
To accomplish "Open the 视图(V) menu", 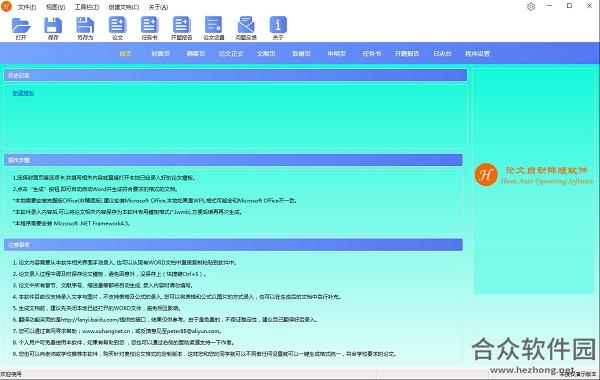I will (x=55, y=7).
